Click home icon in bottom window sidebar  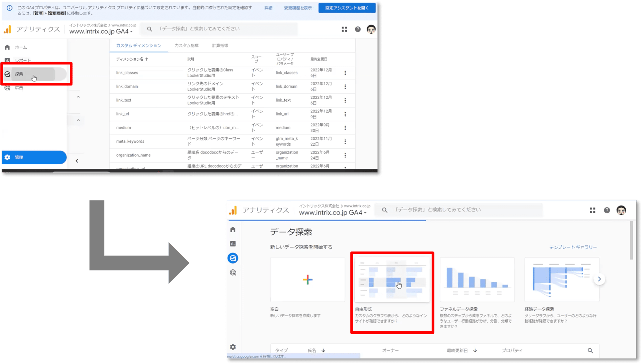point(233,230)
